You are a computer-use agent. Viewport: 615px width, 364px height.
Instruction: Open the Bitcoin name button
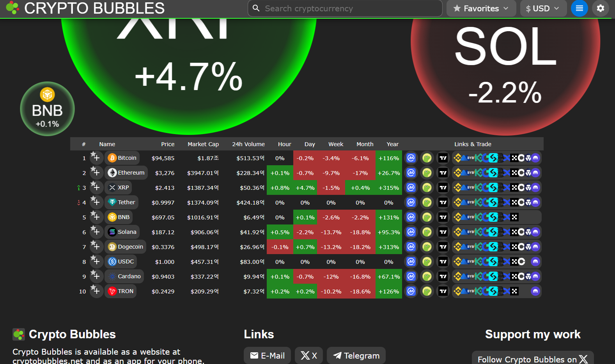tap(122, 158)
